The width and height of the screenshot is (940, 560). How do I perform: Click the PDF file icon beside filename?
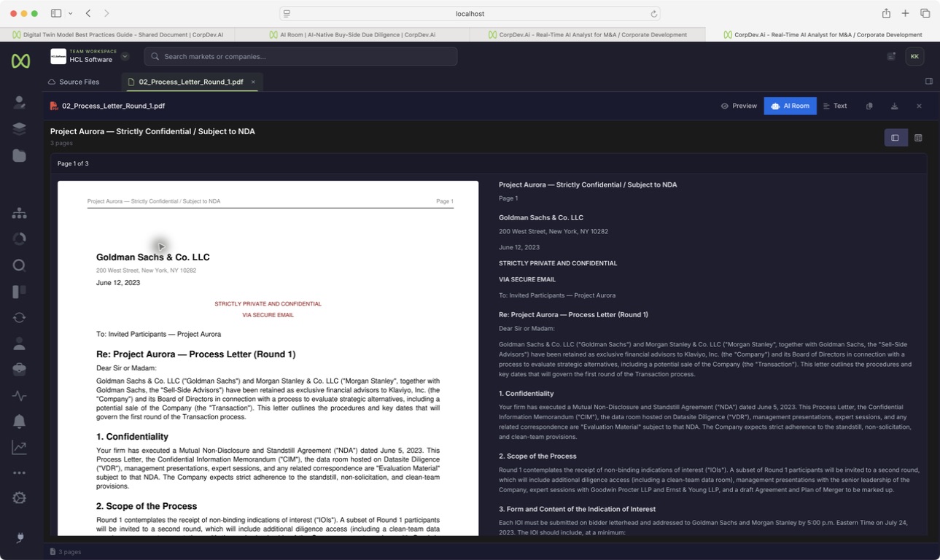pyautogui.click(x=54, y=106)
